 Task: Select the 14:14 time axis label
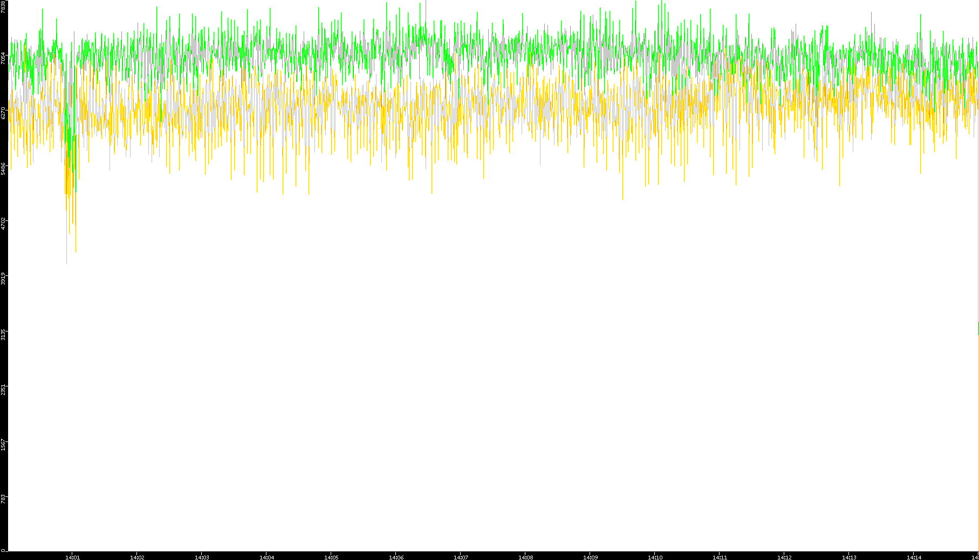pos(914,557)
